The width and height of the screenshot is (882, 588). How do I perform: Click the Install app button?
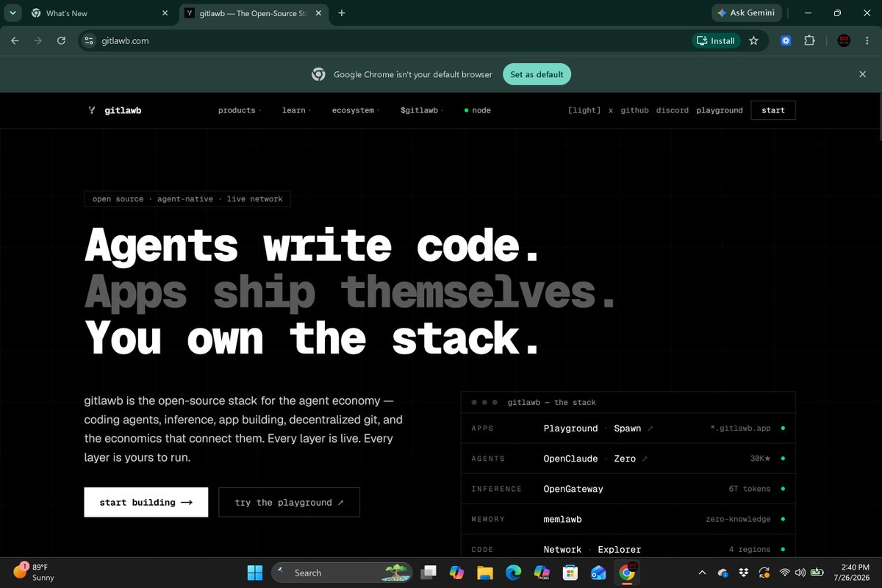(x=715, y=41)
